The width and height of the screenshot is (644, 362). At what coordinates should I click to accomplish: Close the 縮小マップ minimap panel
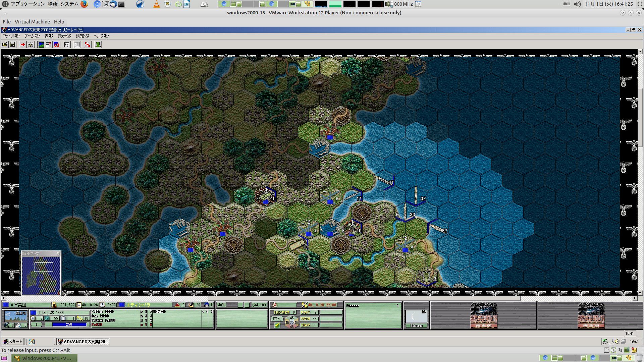[58, 254]
